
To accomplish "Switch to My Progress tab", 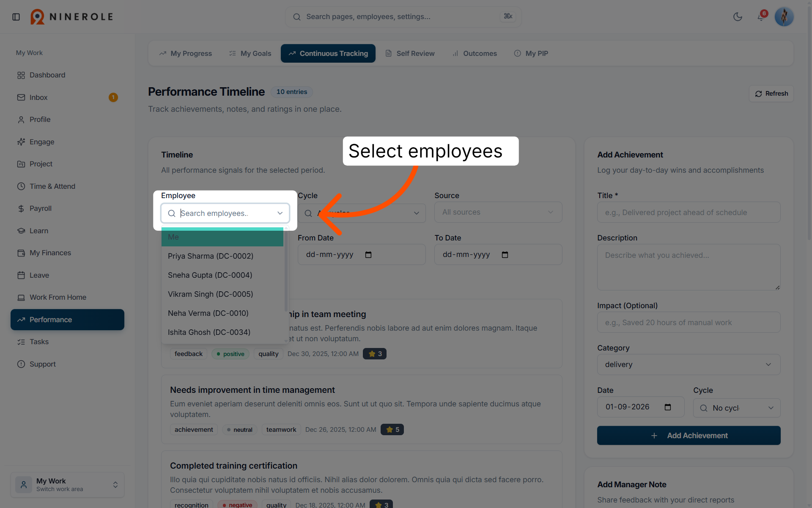I will tap(186, 53).
